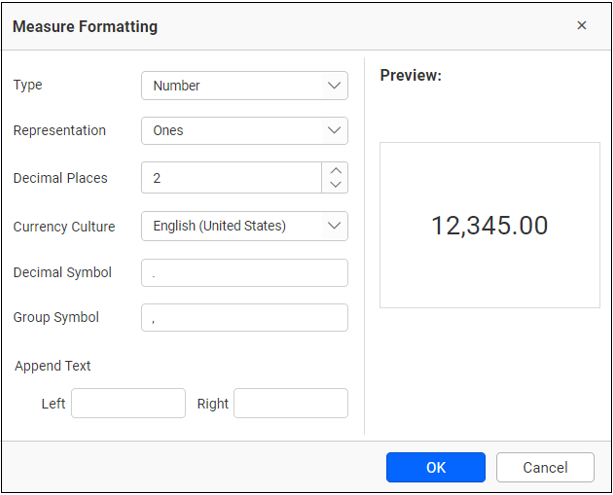The width and height of the screenshot is (613, 495).
Task: Click the Decimal Symbol label
Action: click(x=63, y=272)
